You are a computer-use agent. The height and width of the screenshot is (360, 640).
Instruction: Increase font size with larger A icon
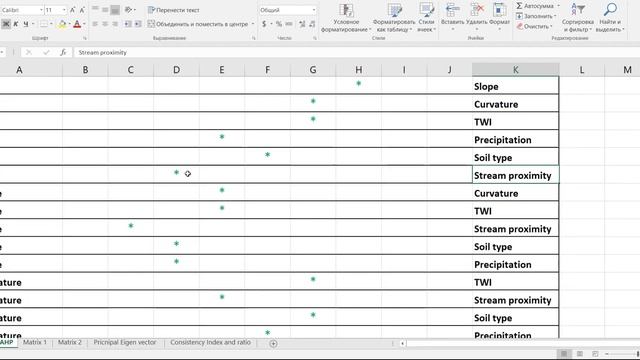[x=73, y=10]
